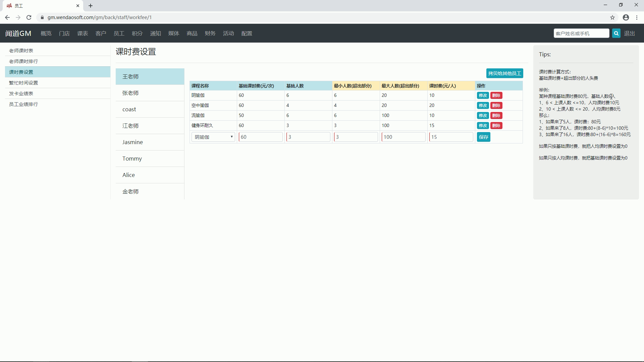Click the magnifier search icon button
Viewport: 644px width, 362px height.
point(616,33)
